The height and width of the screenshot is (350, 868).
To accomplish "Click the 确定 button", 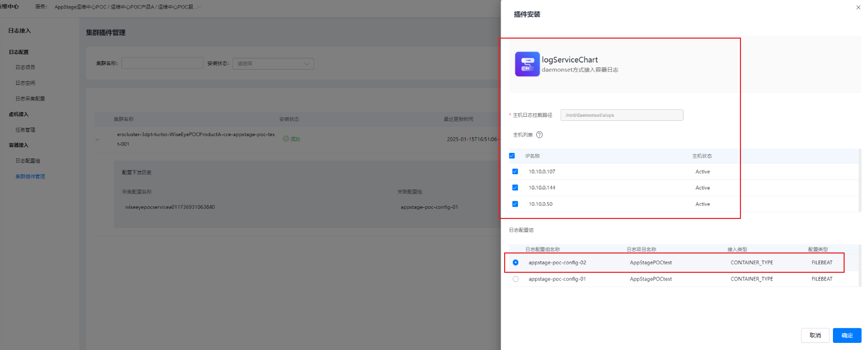I will coord(847,335).
